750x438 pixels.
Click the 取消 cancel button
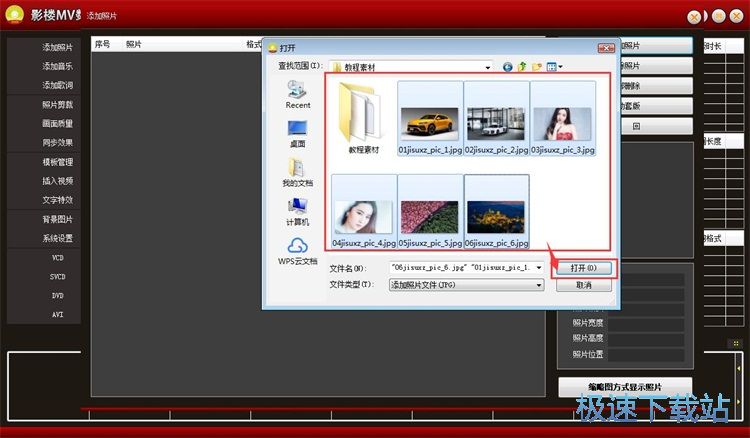584,285
